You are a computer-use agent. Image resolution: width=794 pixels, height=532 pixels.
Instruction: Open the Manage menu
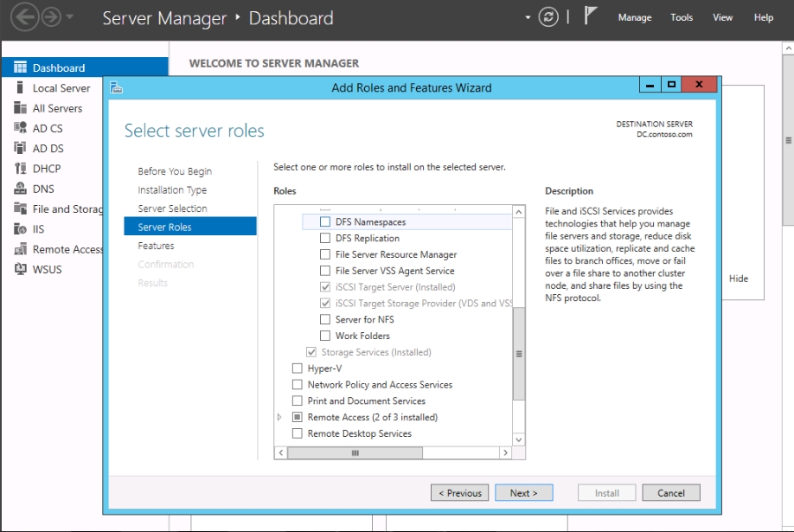click(635, 17)
